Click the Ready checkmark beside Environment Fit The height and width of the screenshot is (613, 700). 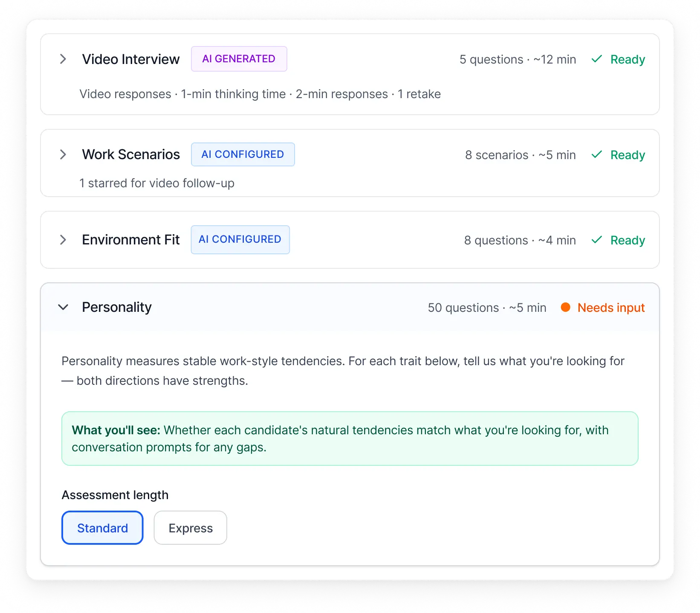[598, 240]
